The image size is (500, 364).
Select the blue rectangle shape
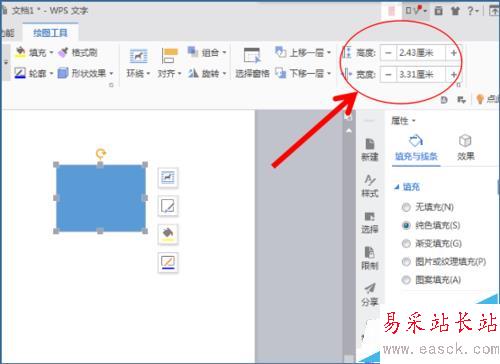tap(100, 198)
